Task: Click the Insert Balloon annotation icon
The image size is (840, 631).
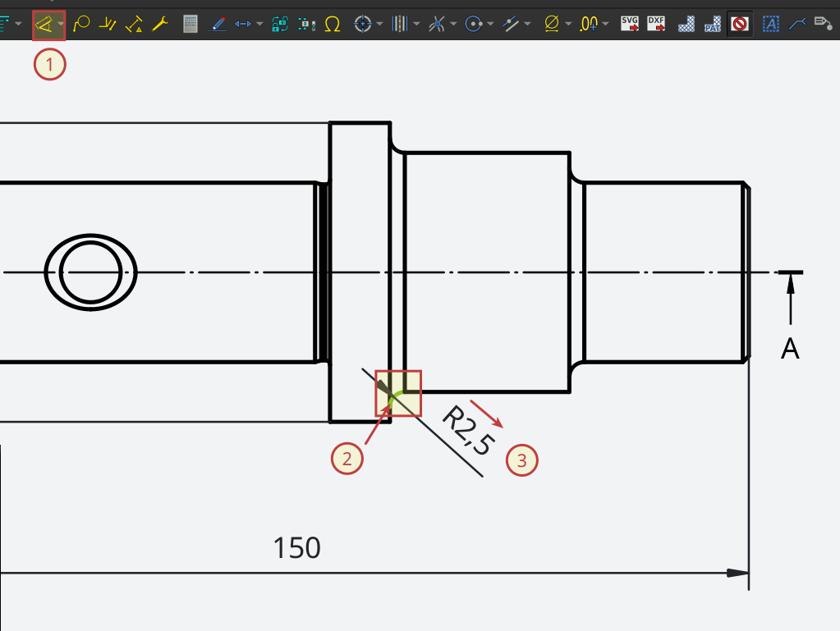Action: [x=80, y=25]
